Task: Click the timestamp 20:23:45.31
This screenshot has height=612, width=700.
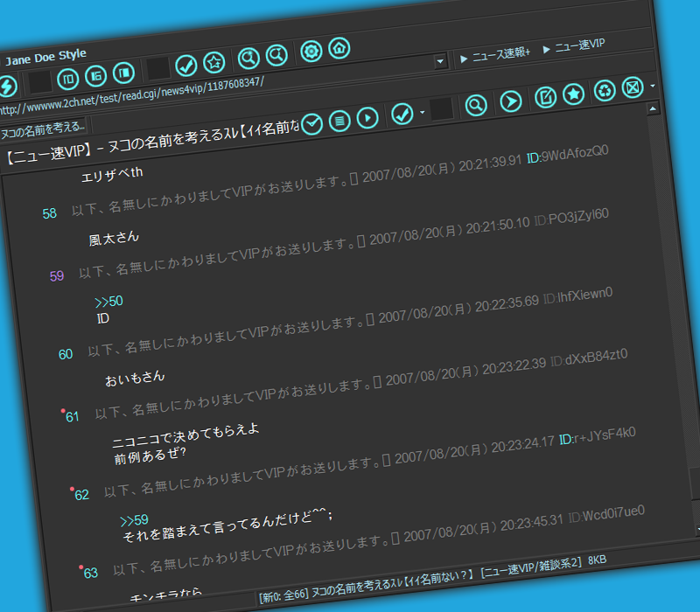Action: click(532, 524)
